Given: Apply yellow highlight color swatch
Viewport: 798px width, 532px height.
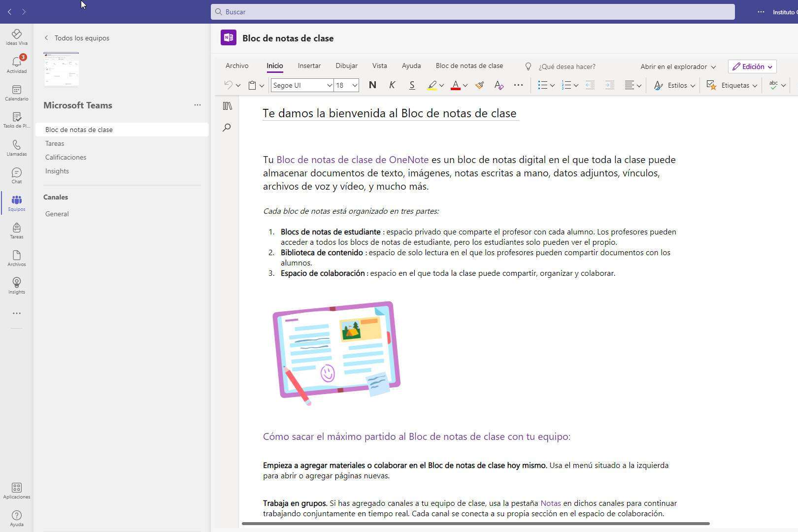Looking at the screenshot, I should pyautogui.click(x=432, y=85).
